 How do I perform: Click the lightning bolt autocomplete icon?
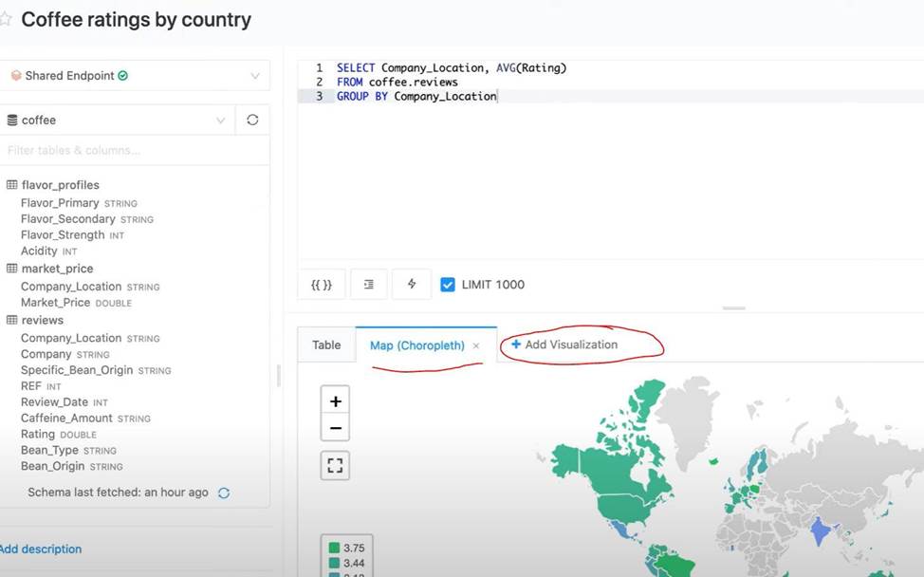(412, 284)
